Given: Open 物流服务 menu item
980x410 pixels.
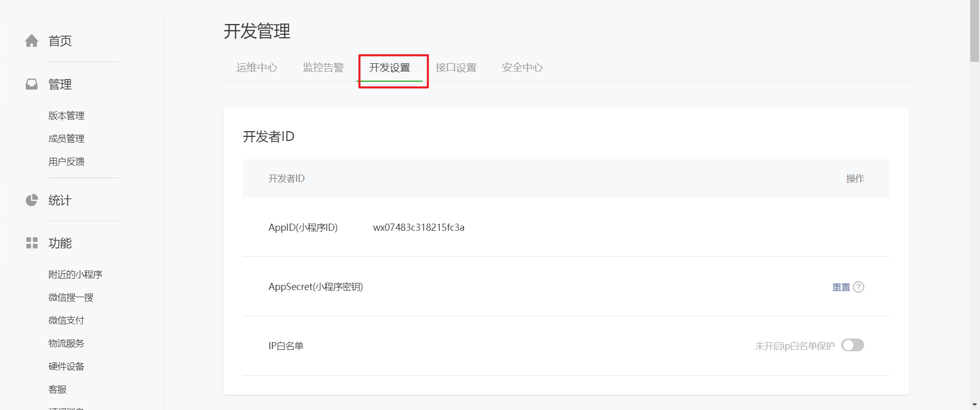Looking at the screenshot, I should (x=66, y=344).
